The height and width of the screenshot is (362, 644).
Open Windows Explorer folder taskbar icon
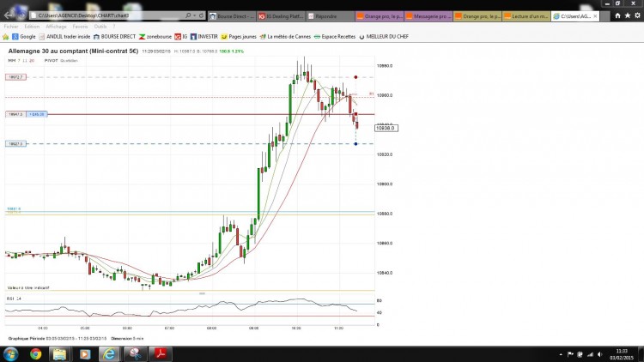[x=60, y=353]
